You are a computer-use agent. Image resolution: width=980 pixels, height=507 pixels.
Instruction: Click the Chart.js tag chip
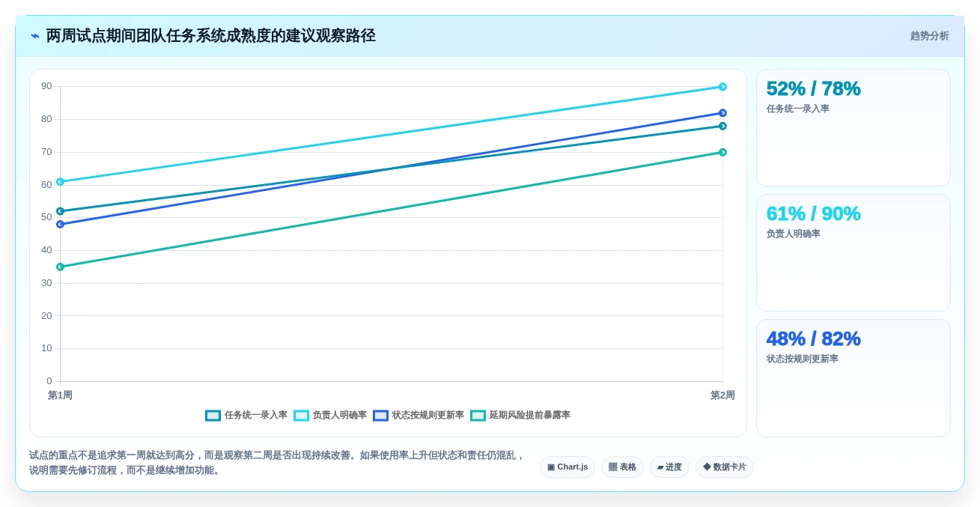click(x=567, y=467)
